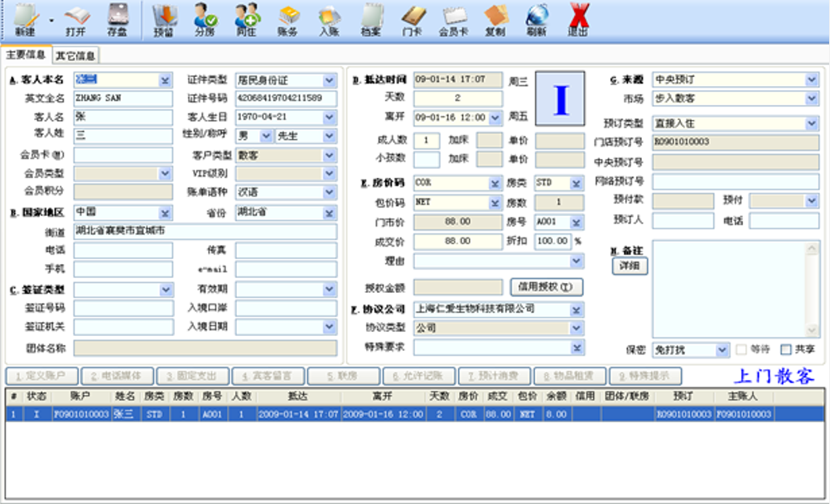Click the 英文全名 field with ZHANG SAN
This screenshot has height=504, width=830.
tap(123, 98)
